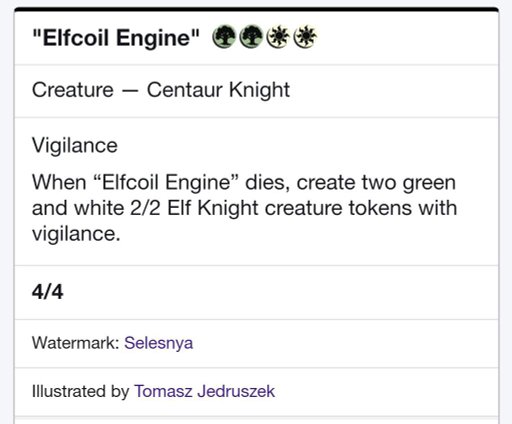
Task: Click "Centaur Knight" subtype text
Action: click(x=218, y=90)
